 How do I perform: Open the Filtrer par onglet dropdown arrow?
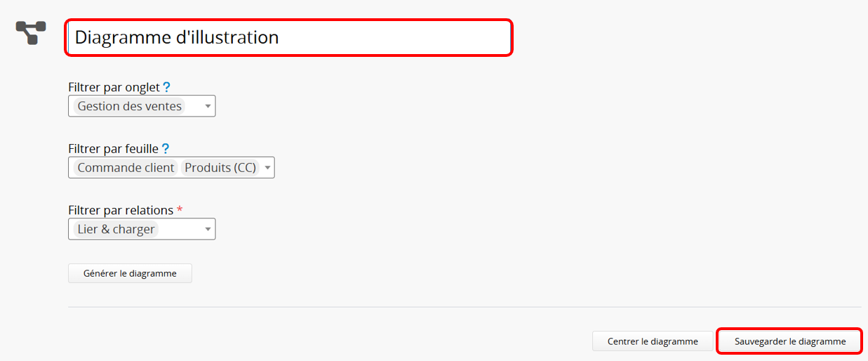(208, 107)
